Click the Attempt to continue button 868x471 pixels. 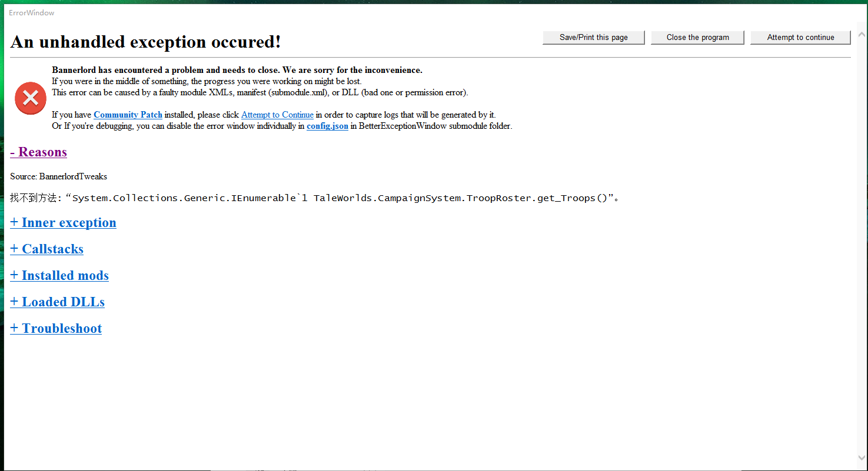tap(800, 38)
